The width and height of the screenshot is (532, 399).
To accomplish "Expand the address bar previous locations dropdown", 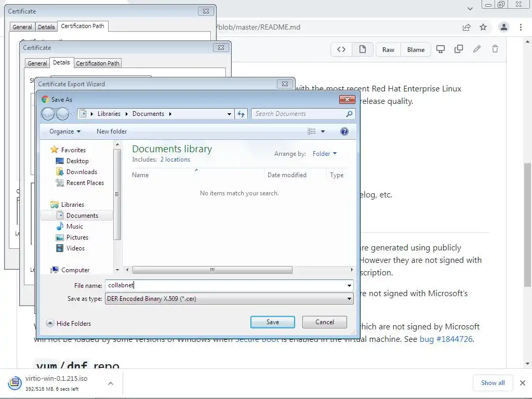I will pyautogui.click(x=229, y=114).
